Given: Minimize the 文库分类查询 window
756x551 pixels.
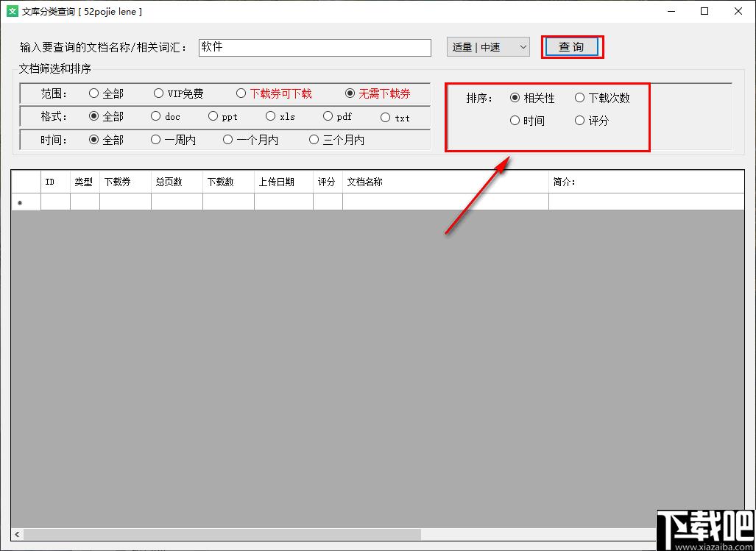Looking at the screenshot, I should coord(671,11).
